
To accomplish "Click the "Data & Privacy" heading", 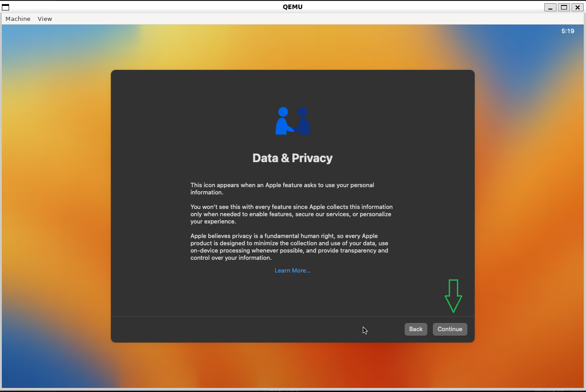I will coord(293,158).
